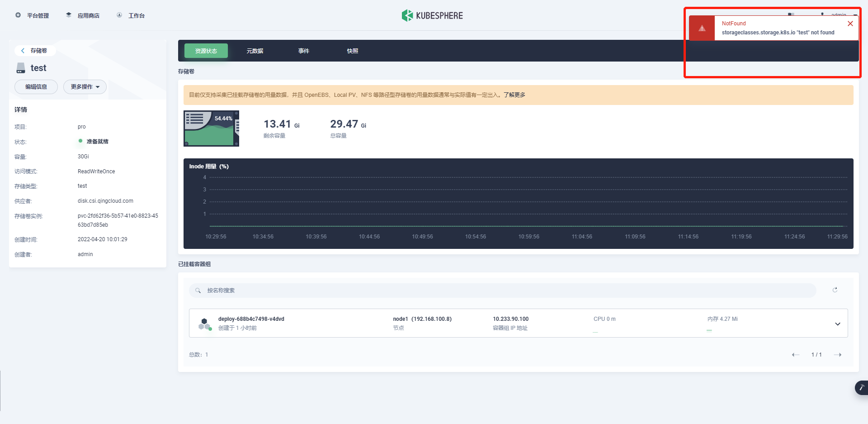The image size is (868, 424).
Task: Click the KubeSphere logo in the top bar
Action: 432,15
